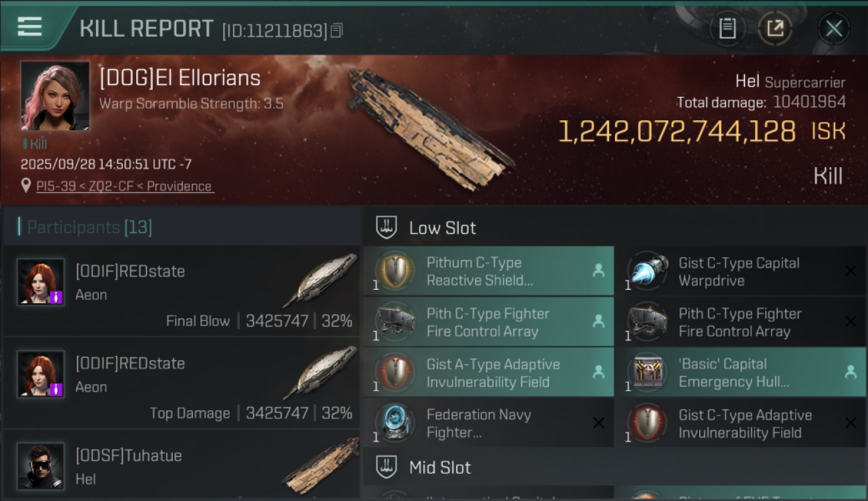Select Gist A-Type Adaptive Invulnerability Field
Image resolution: width=868 pixels, height=501 pixels.
(488, 373)
